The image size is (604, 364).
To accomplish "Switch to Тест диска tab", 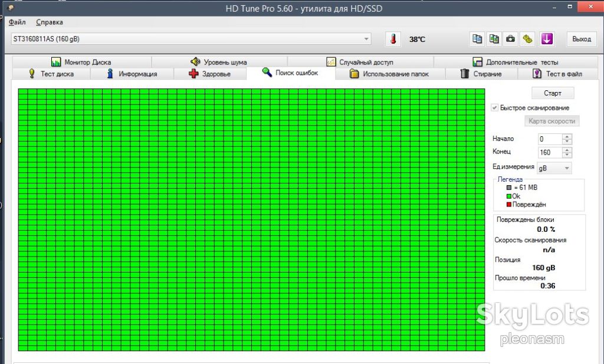I will [x=51, y=74].
